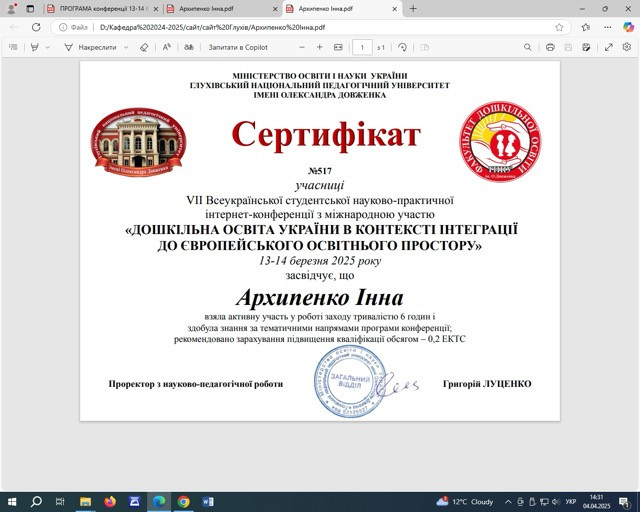This screenshot has height=512, width=640.
Task: Open browser settings and more menu
Action: click(608, 27)
